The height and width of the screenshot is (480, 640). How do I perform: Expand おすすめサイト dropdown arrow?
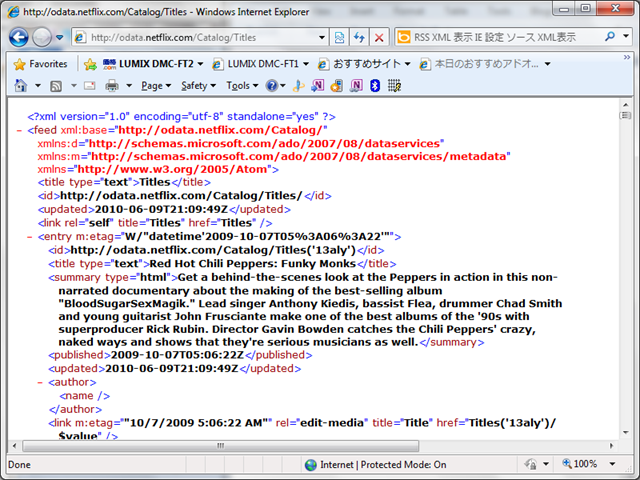(x=407, y=64)
